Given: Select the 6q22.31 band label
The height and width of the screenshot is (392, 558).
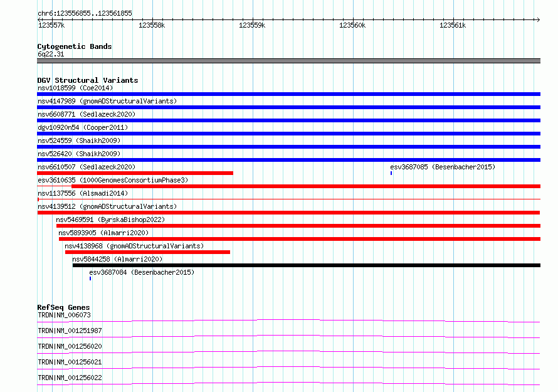Looking at the screenshot, I should 51,54.
